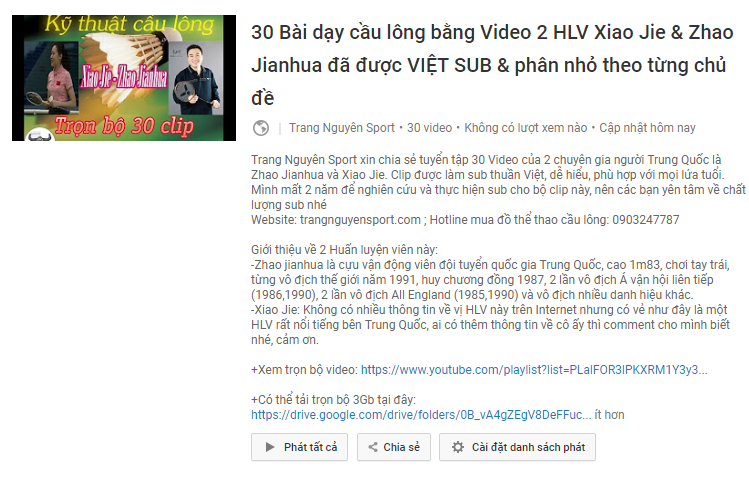This screenshot has width=749, height=477.
Task: Click the globe public-privacy icon
Action: coord(261,128)
